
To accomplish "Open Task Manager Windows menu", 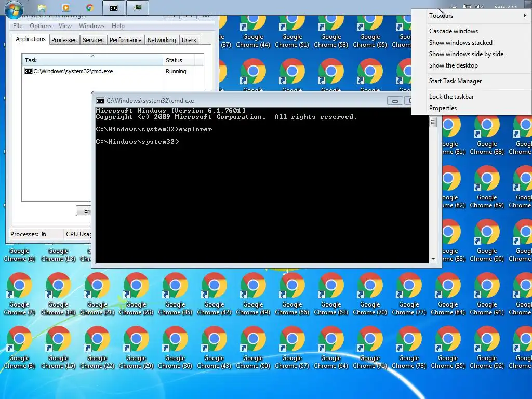I will tap(91, 26).
